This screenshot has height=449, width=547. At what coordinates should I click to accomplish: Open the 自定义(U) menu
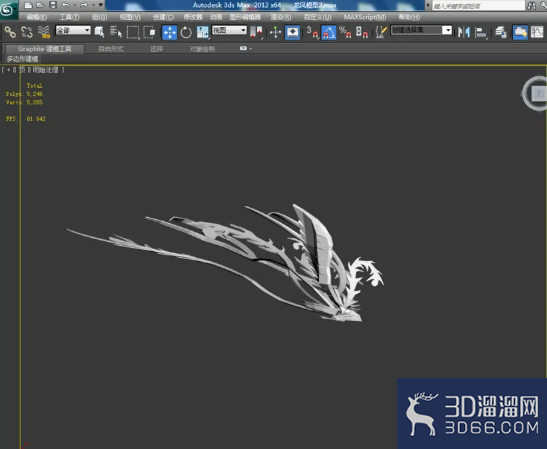(317, 17)
